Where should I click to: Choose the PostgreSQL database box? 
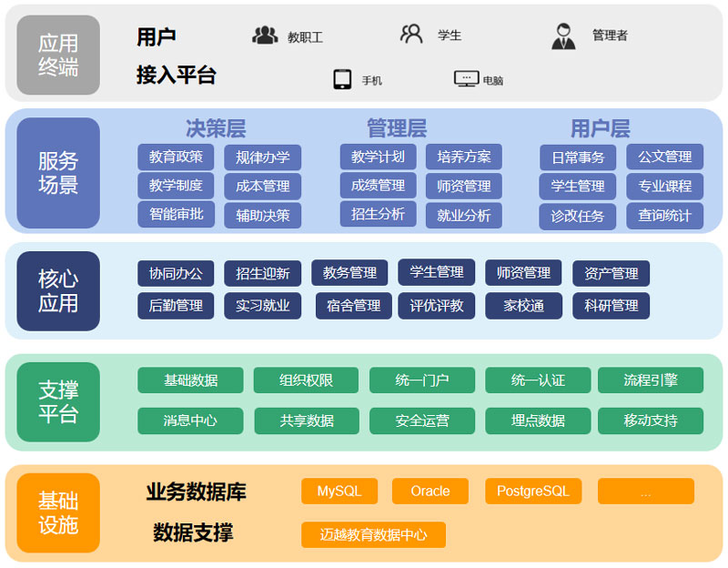click(x=533, y=491)
